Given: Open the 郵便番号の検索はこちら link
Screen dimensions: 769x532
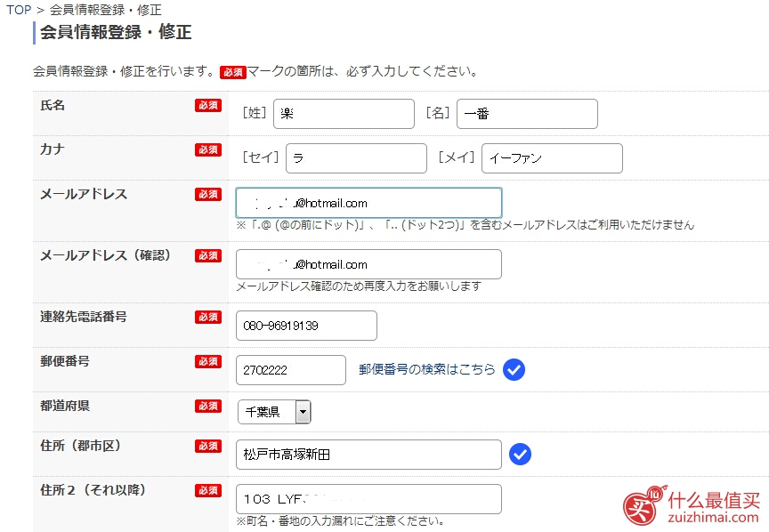Looking at the screenshot, I should 427,369.
